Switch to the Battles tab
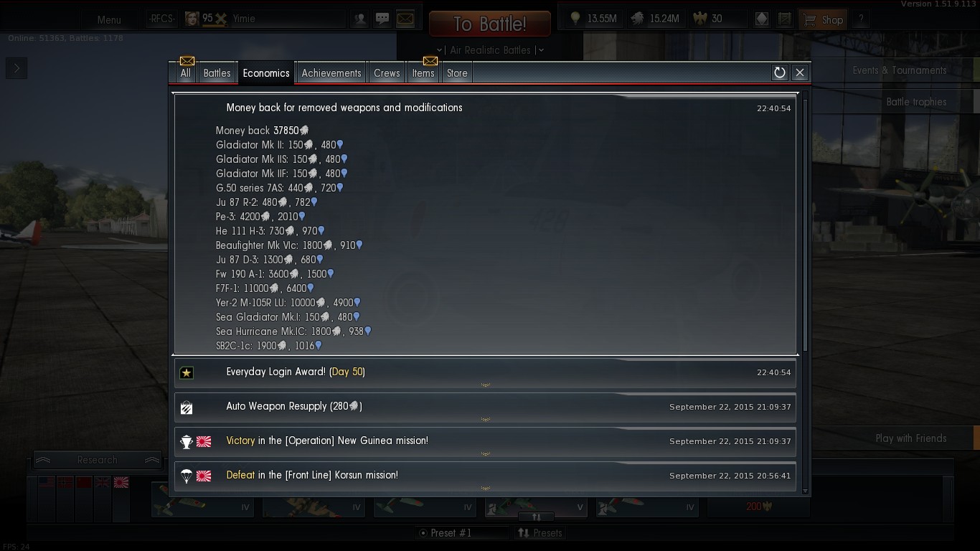This screenshot has width=980, height=551. tap(217, 73)
